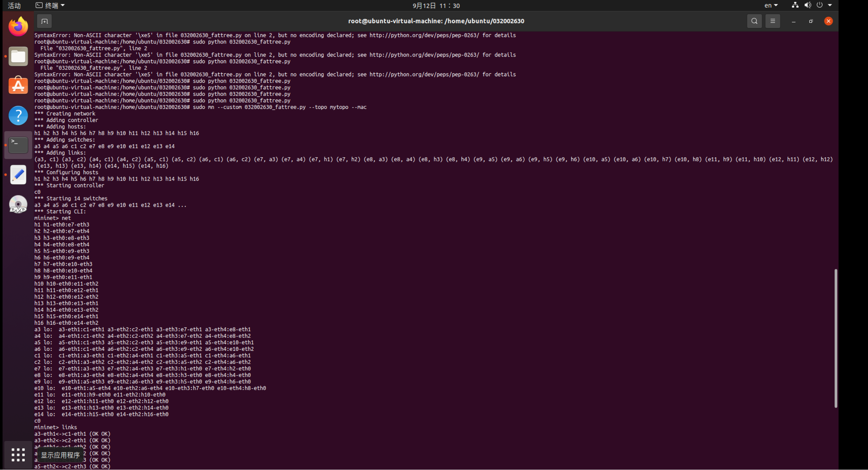Click the volume speaker status icon
This screenshot has height=470, width=868.
click(808, 5)
